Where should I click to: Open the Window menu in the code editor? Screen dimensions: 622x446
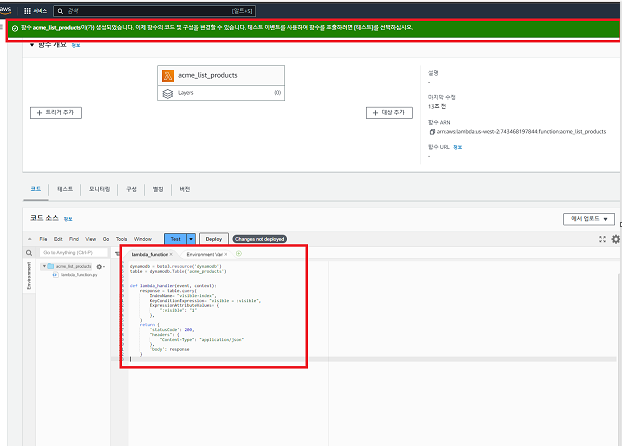[x=143, y=239]
